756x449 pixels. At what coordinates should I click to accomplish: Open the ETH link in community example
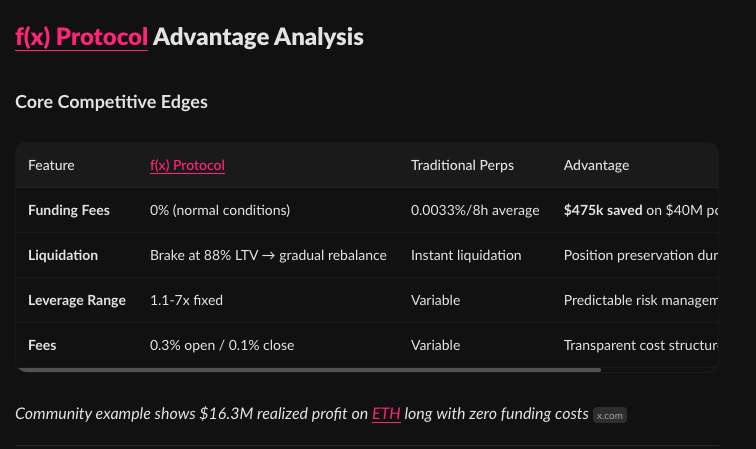click(386, 414)
